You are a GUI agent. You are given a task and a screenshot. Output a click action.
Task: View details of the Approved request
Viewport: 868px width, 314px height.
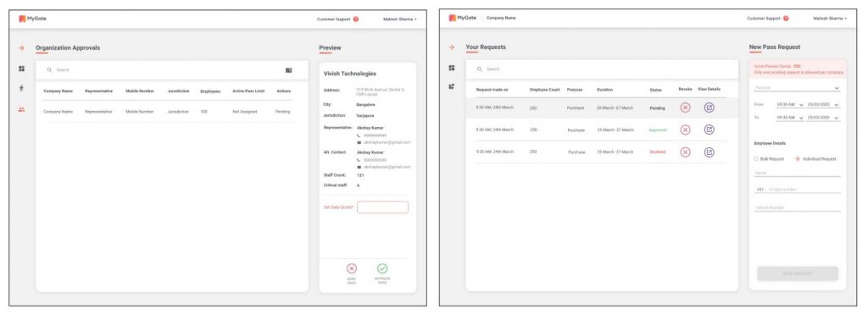click(709, 129)
